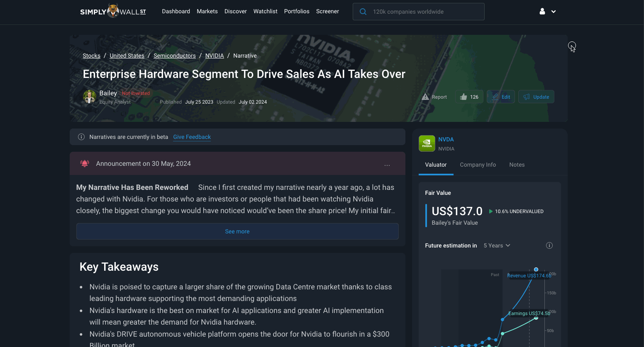The width and height of the screenshot is (644, 347).
Task: Select the Valuator tab
Action: click(x=436, y=165)
